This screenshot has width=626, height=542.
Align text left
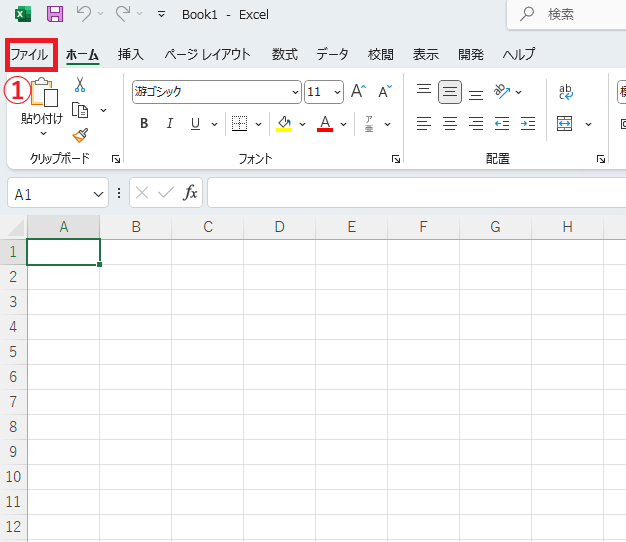click(424, 124)
